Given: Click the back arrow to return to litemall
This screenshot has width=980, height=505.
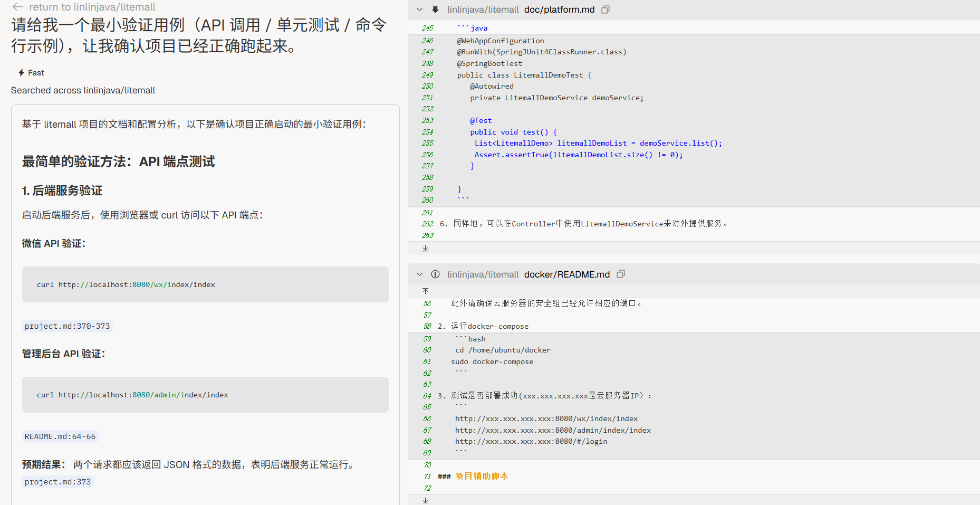Looking at the screenshot, I should [x=17, y=7].
